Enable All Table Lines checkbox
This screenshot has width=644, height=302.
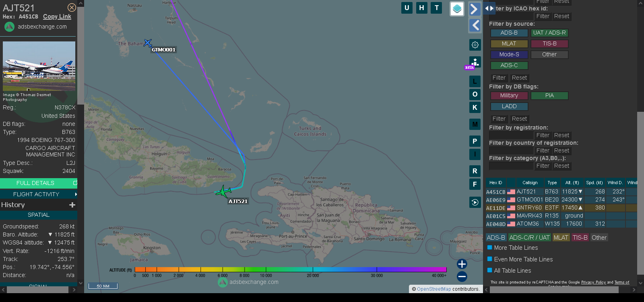coord(490,271)
